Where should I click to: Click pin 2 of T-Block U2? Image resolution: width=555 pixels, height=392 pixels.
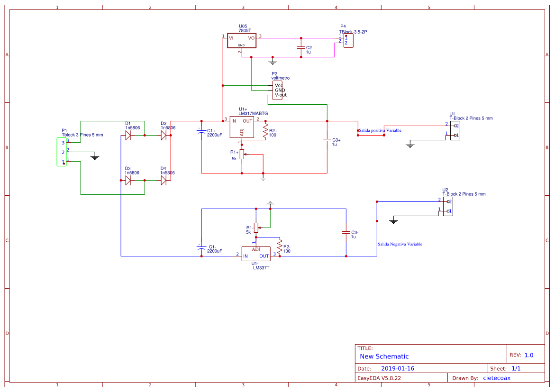449,201
